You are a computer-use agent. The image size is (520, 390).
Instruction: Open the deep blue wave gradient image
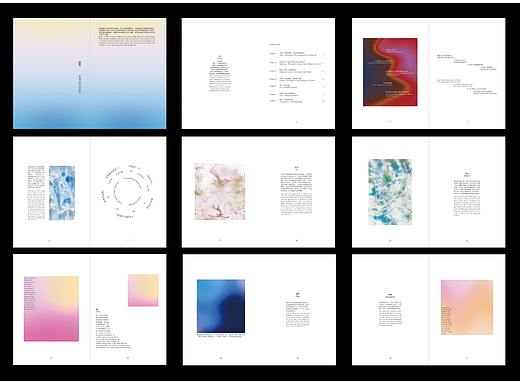coord(221,306)
